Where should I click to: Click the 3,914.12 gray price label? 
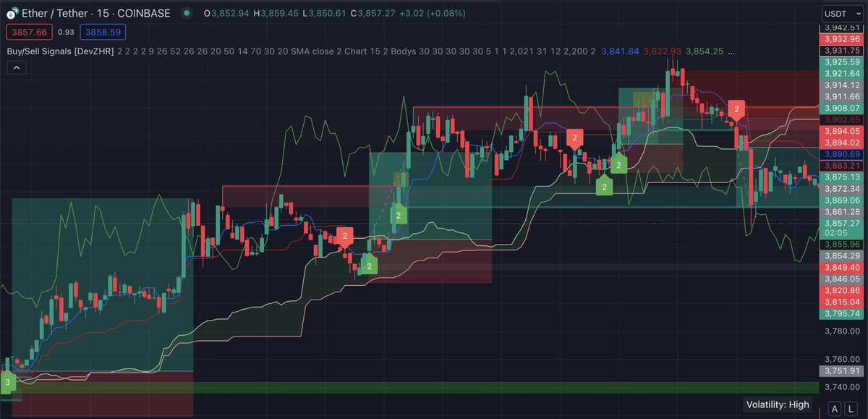click(841, 85)
